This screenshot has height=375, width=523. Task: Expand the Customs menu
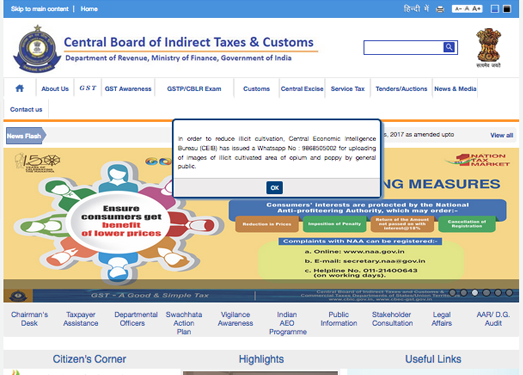coord(256,89)
